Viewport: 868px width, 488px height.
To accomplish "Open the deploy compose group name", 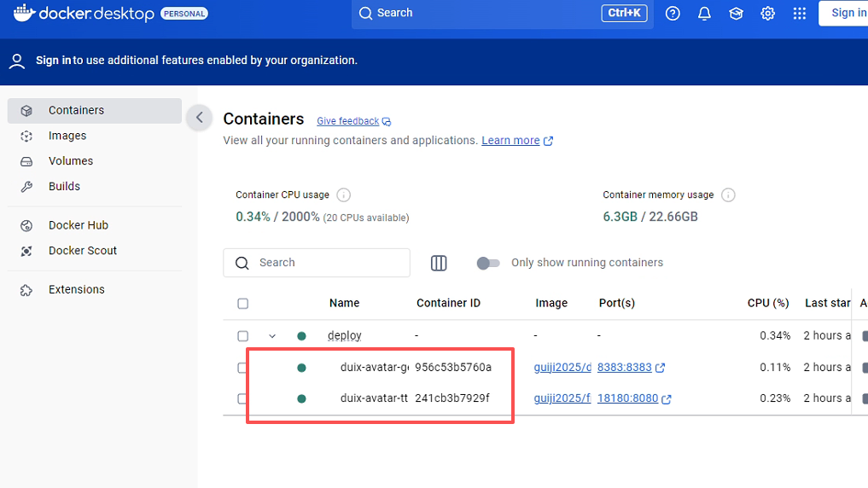I will 344,336.
